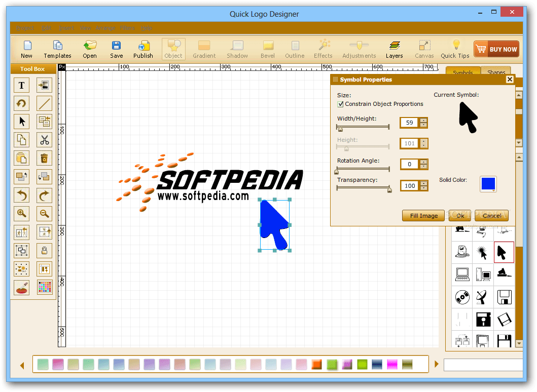Increase Width/Height value with up arrow
537x392 pixels.
click(423, 121)
